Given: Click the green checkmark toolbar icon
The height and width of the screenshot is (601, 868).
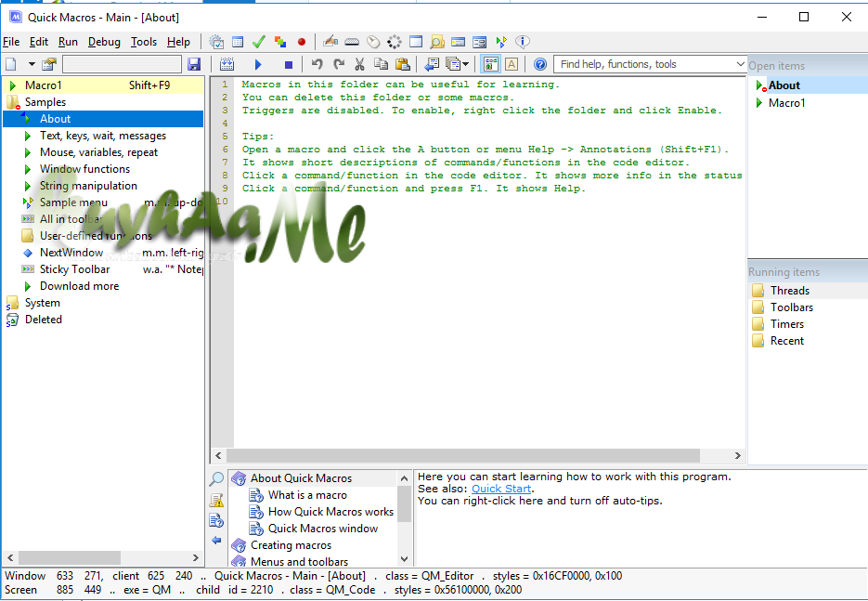Looking at the screenshot, I should tap(258, 42).
